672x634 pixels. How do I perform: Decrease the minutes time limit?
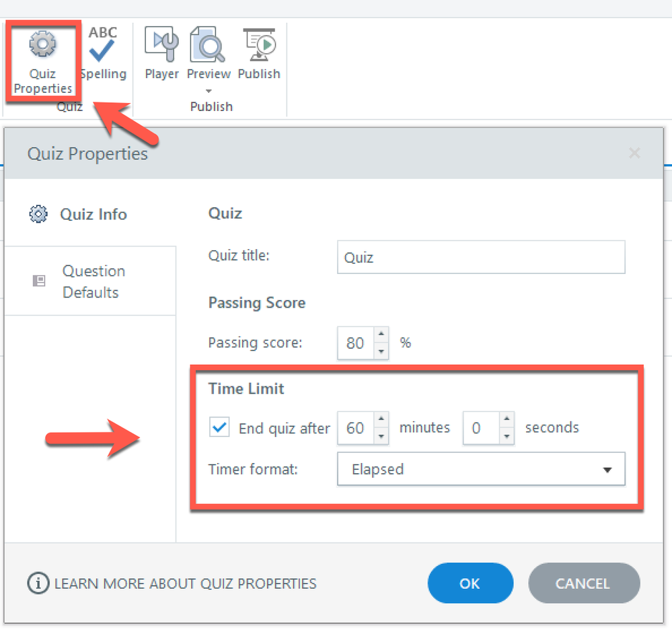pos(381,436)
